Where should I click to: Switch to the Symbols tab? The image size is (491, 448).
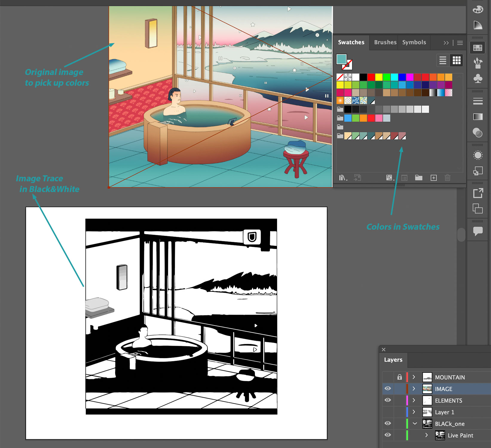[x=414, y=42]
